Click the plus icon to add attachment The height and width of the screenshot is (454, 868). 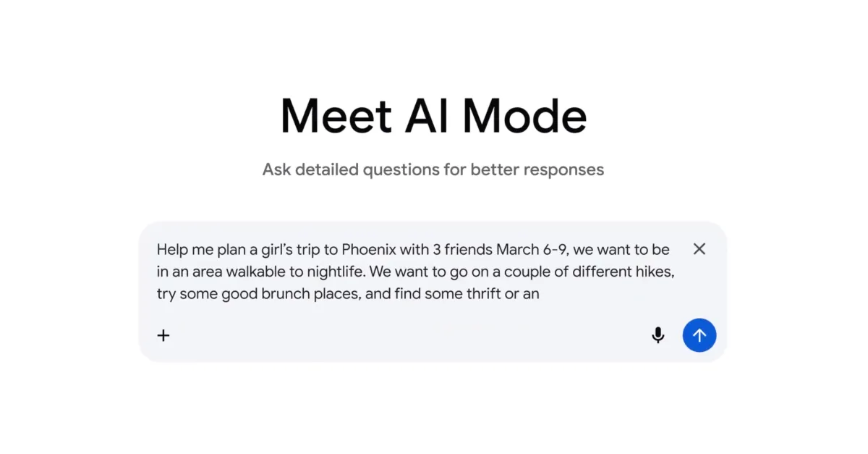[x=163, y=335]
